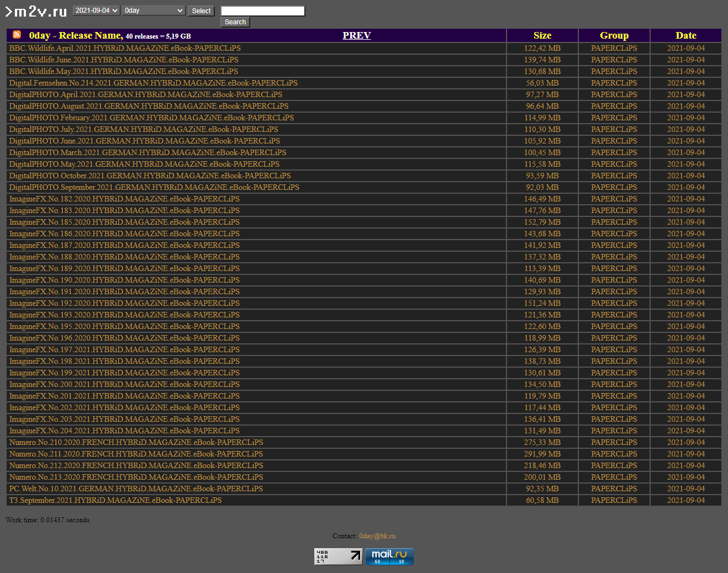Open DigitalPHOTO.May.2021 release
Viewport: 728px width, 573px height.
tap(145, 164)
